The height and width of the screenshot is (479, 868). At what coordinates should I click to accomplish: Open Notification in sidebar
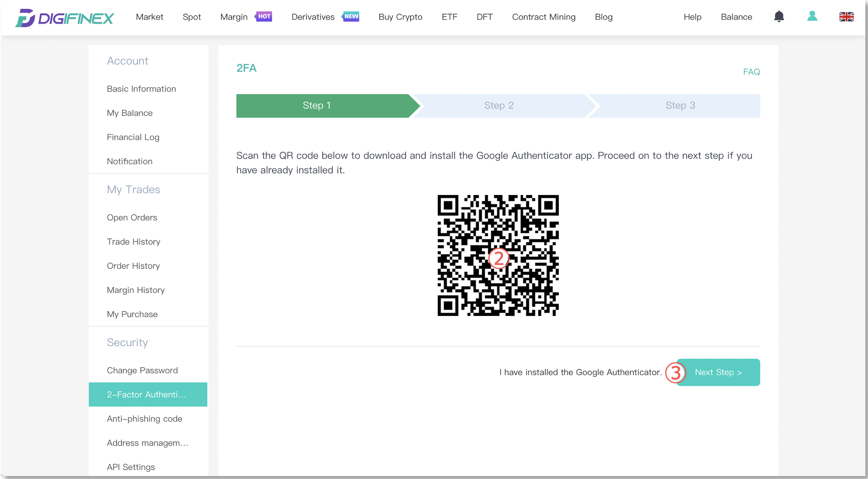click(x=129, y=161)
